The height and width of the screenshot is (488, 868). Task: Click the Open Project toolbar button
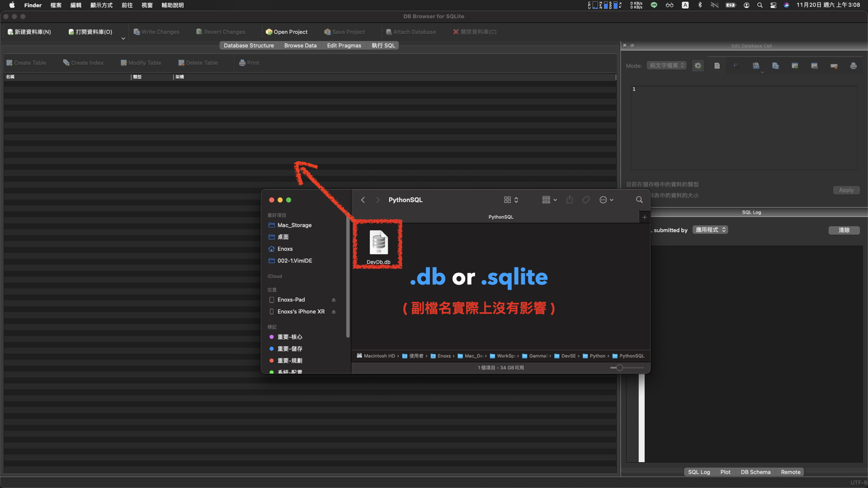tap(287, 32)
